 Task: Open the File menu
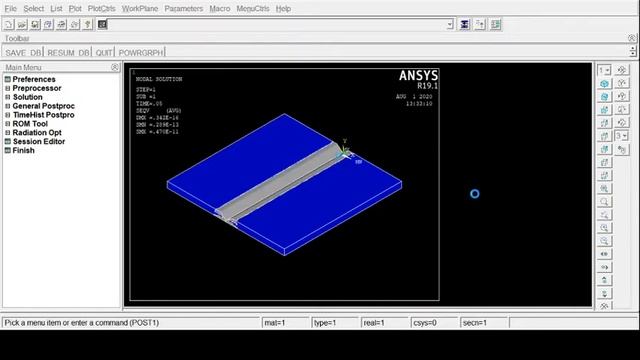[x=11, y=9]
